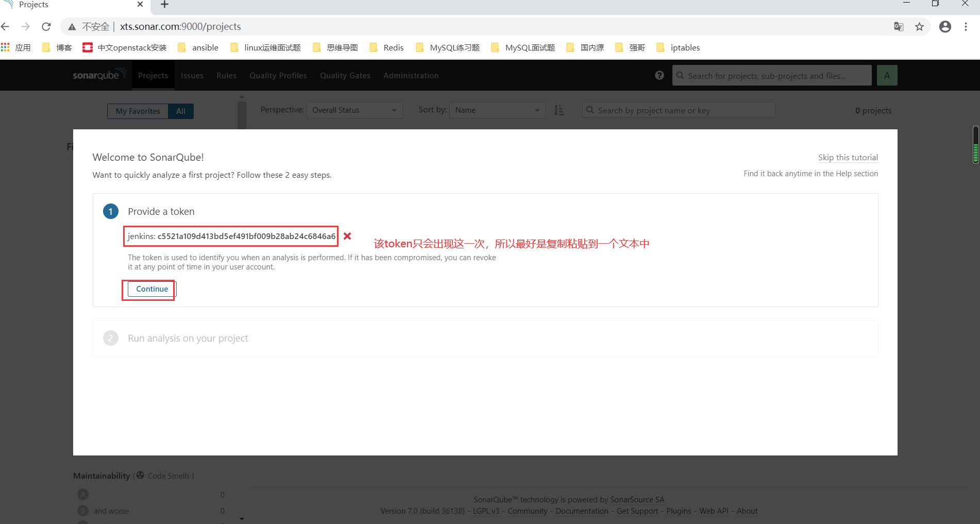Open the Documentation footer link
Screen dimensions: 980x524
pos(582,511)
